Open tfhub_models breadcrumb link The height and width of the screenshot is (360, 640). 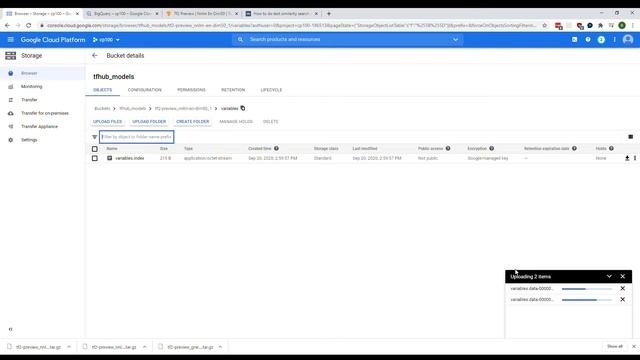coord(133,109)
